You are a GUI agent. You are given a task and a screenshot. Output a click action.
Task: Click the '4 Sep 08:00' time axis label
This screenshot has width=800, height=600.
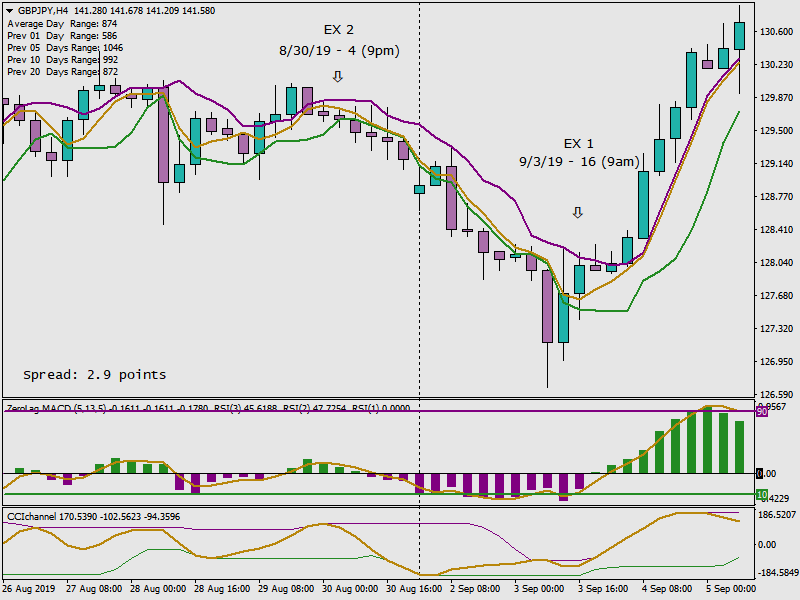coord(667,589)
